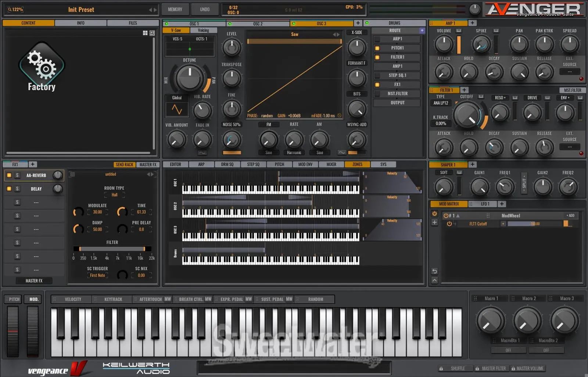
Task: Click the SPIKE modulation meter icon
Action: click(x=496, y=31)
